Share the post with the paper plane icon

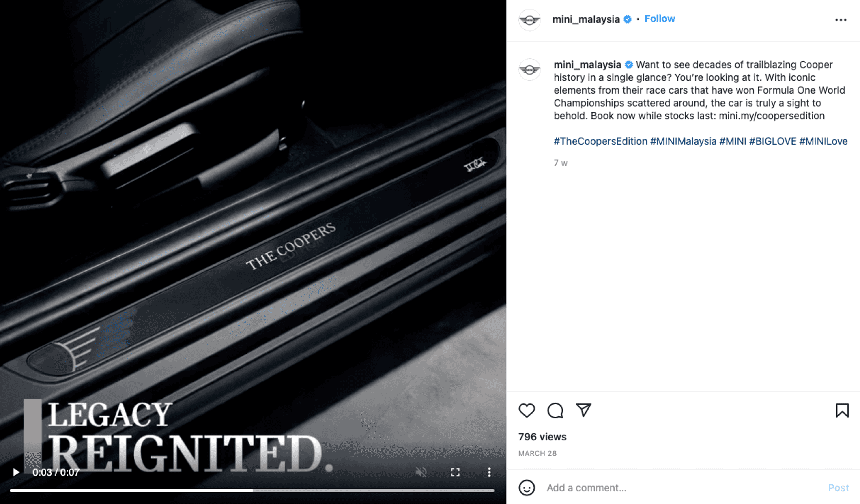point(583,410)
